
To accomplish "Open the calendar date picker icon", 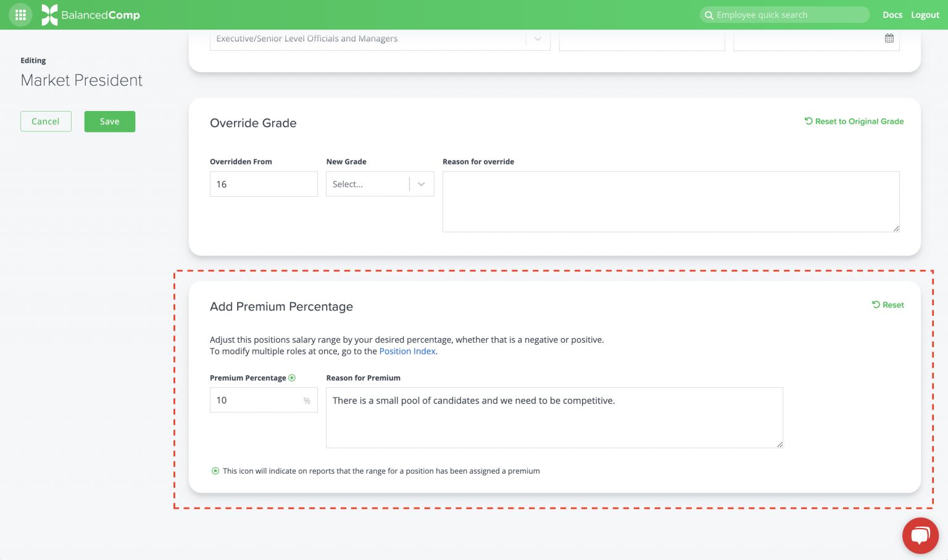I will pyautogui.click(x=889, y=38).
